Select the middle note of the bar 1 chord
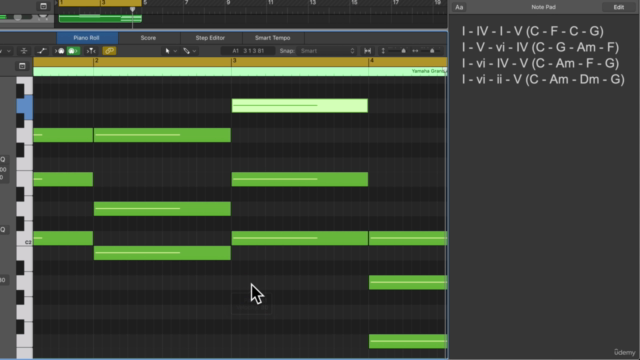 63,179
